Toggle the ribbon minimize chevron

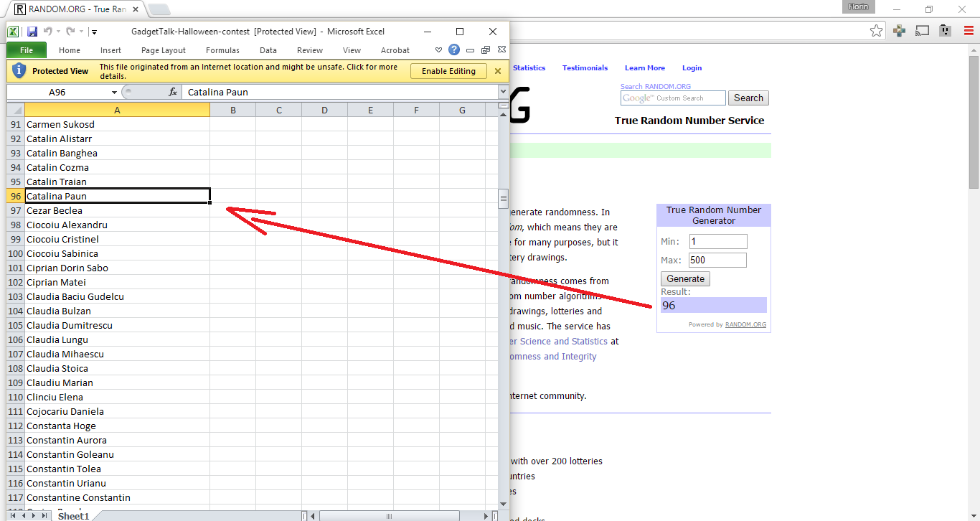(x=439, y=50)
